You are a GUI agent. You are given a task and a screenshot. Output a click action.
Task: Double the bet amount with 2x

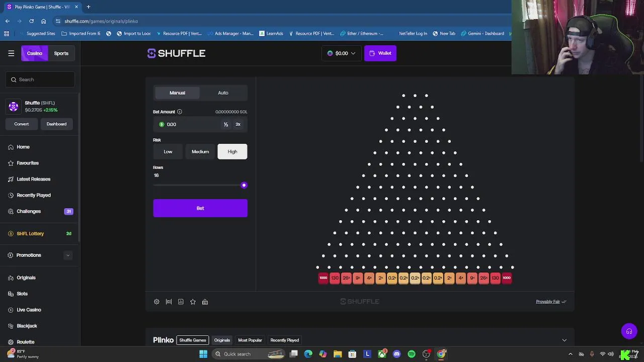click(238, 124)
